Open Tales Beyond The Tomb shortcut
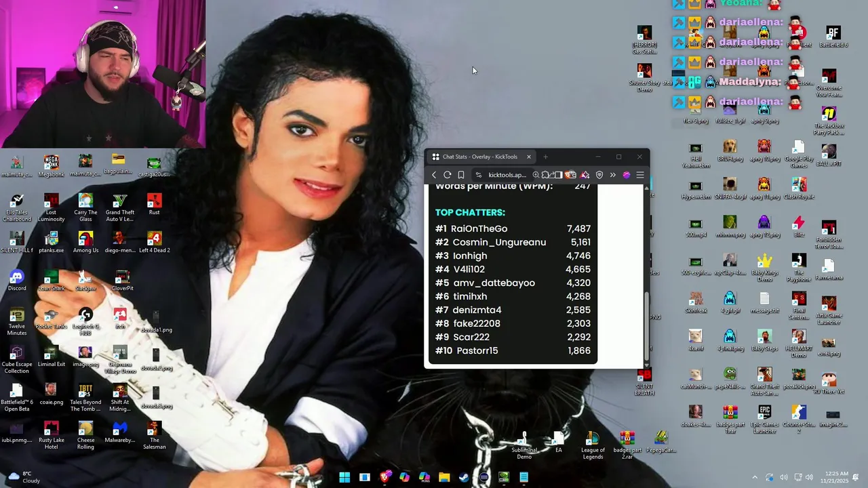 point(85,398)
